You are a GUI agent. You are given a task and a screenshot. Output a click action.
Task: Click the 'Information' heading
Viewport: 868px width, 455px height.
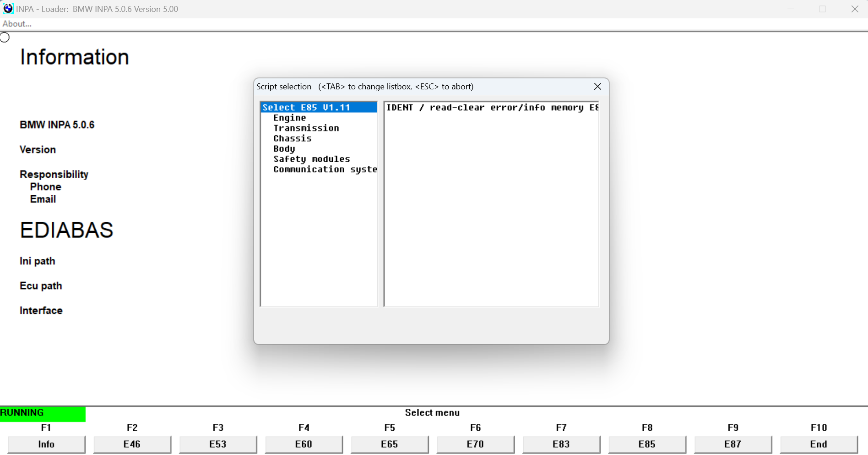(x=75, y=57)
